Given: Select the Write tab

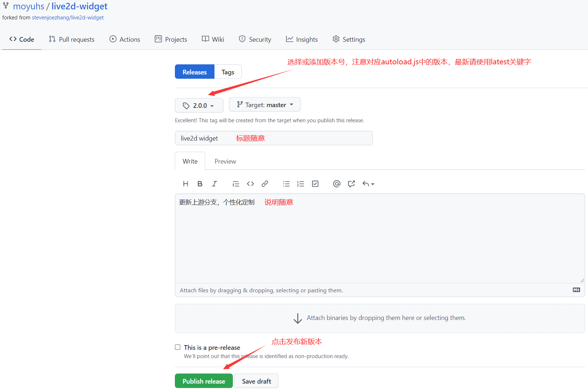Looking at the screenshot, I should (190, 161).
